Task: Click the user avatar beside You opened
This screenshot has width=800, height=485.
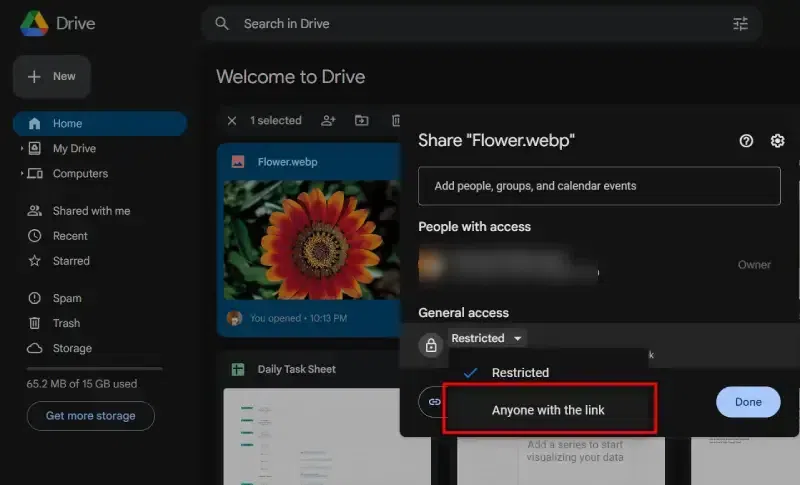Action: [x=234, y=318]
